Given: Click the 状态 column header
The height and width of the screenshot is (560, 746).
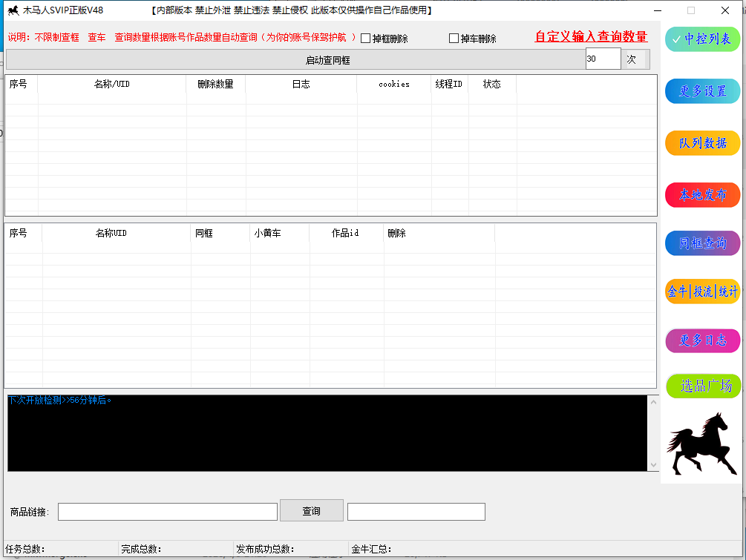Looking at the screenshot, I should 492,84.
